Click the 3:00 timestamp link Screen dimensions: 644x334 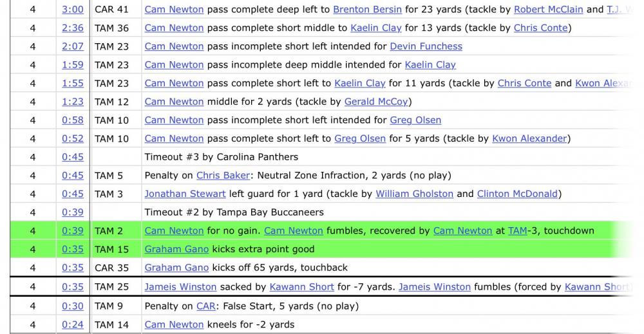[x=73, y=10]
